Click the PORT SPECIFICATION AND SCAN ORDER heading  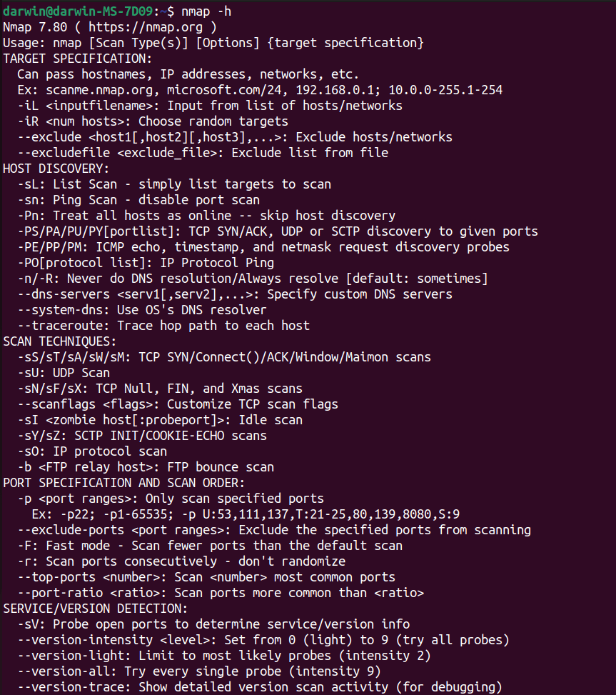tap(123, 483)
